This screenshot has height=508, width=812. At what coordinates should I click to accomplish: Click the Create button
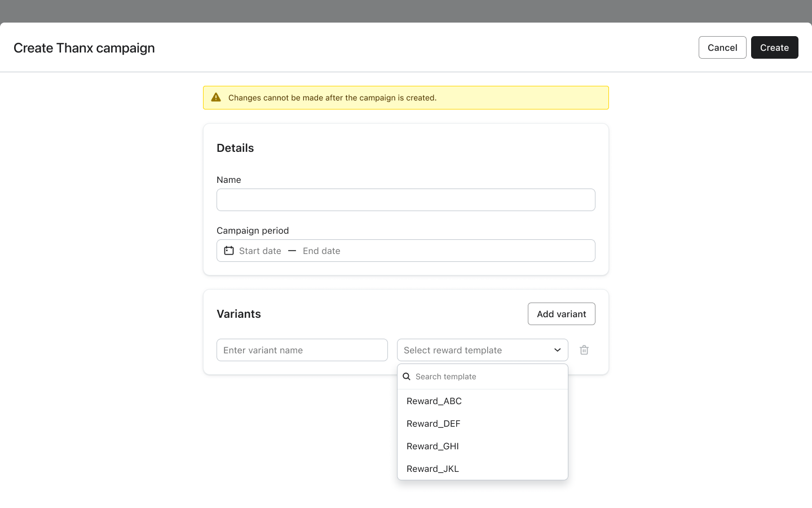pos(774,47)
